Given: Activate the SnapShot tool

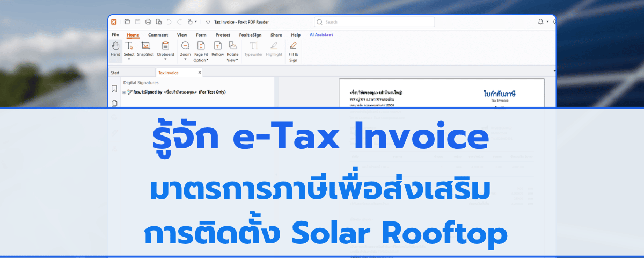Looking at the screenshot, I should (x=145, y=49).
